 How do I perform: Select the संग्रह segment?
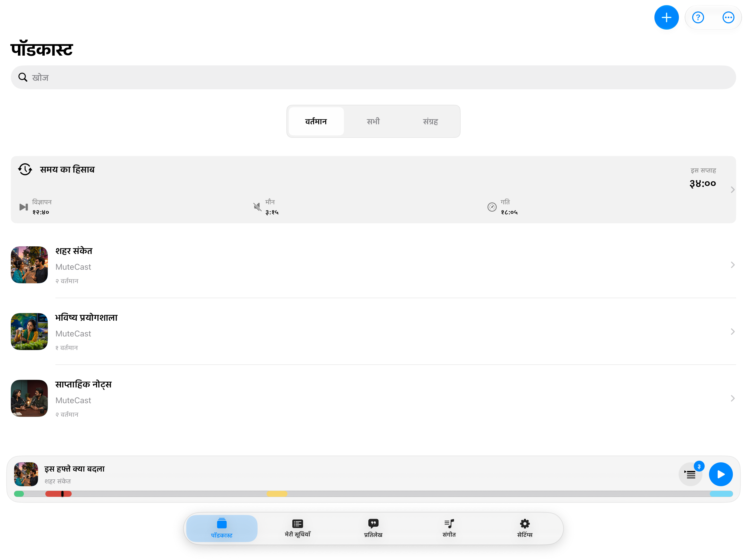click(x=430, y=122)
